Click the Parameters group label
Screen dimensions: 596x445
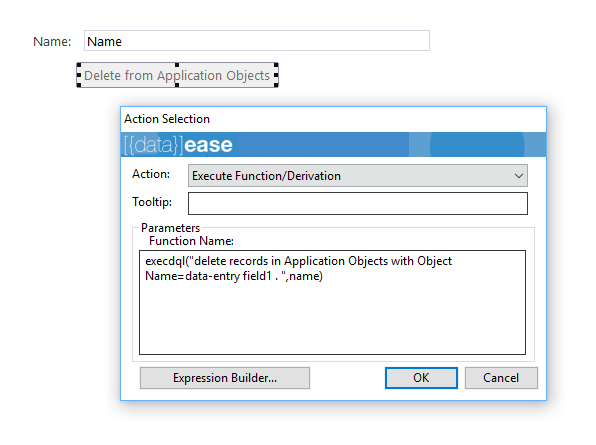click(170, 228)
